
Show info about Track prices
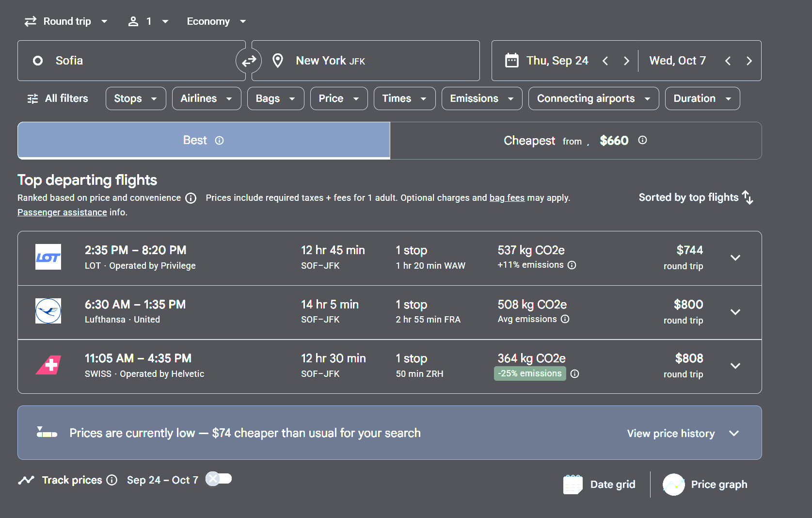point(112,480)
